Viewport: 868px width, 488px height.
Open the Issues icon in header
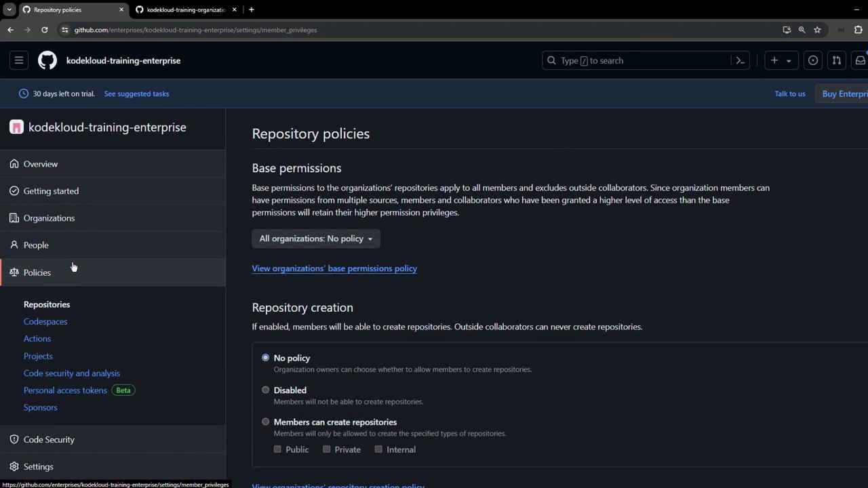pos(812,60)
